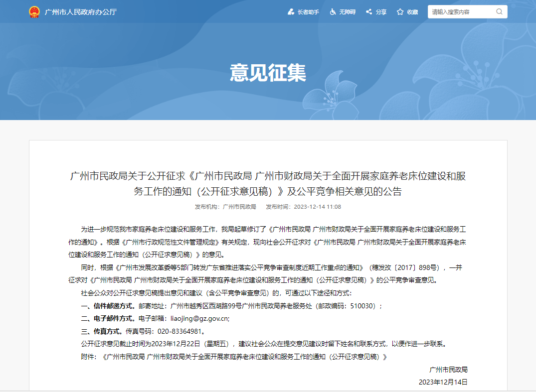Click the 长者助手 elder assistant icon

tap(291, 12)
